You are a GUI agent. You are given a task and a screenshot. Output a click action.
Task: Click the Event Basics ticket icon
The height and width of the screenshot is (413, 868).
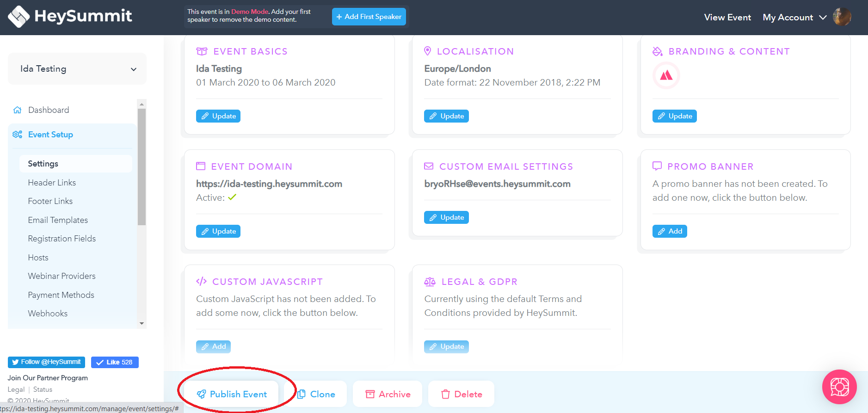coord(202,51)
